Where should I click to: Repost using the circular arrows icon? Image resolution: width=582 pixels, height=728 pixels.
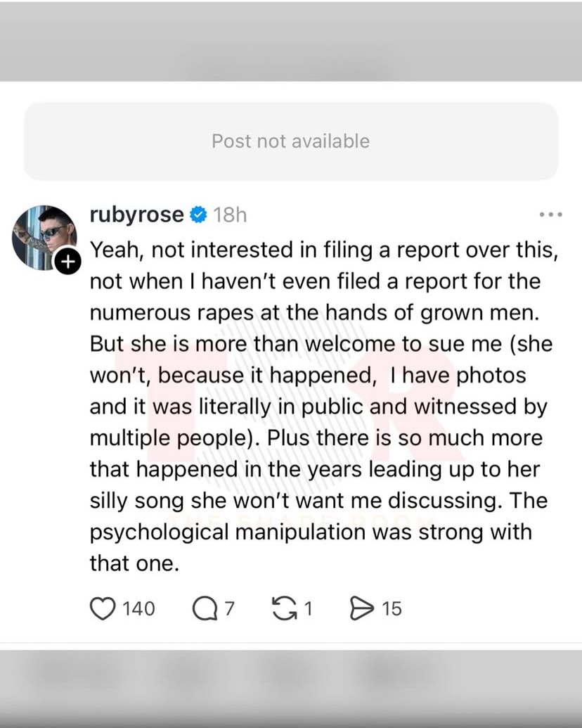tap(284, 608)
